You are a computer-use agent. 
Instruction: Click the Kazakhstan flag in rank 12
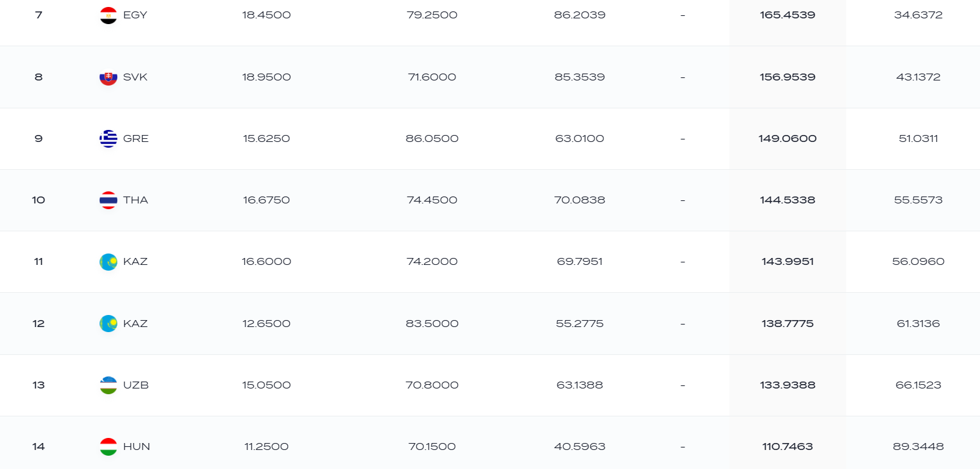pyautogui.click(x=108, y=324)
